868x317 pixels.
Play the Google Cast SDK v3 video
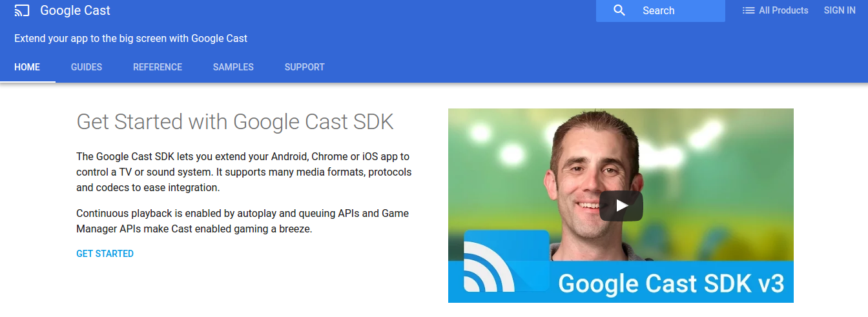621,205
